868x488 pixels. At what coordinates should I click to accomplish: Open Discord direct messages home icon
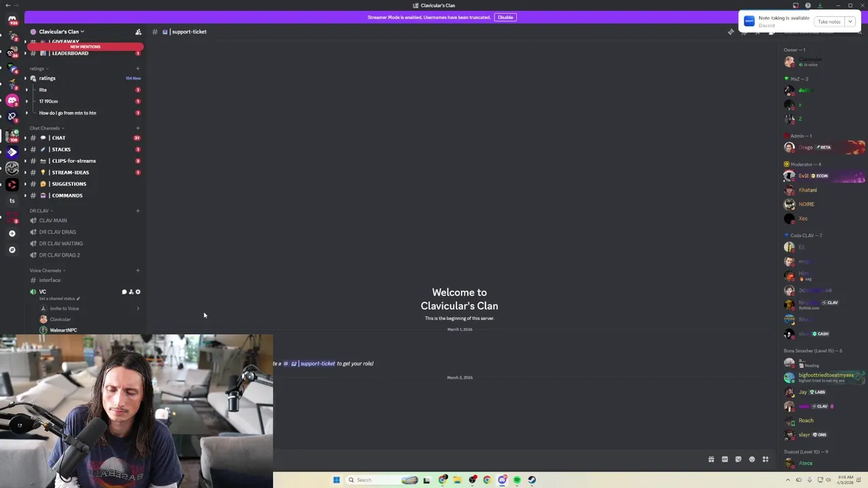(12, 20)
